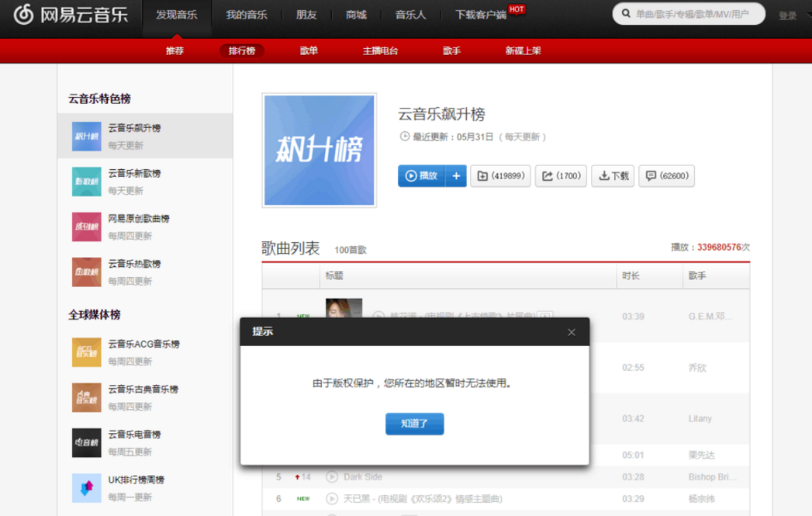
Task: Click the 云音乐电音榜 icon in the sidebar
Action: (x=86, y=443)
